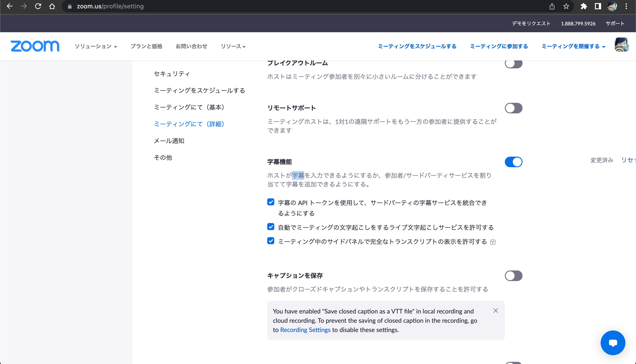Uncheck ライブ文字起こしサービス checkbox
Image resolution: width=636 pixels, height=364 pixels.
(x=271, y=227)
